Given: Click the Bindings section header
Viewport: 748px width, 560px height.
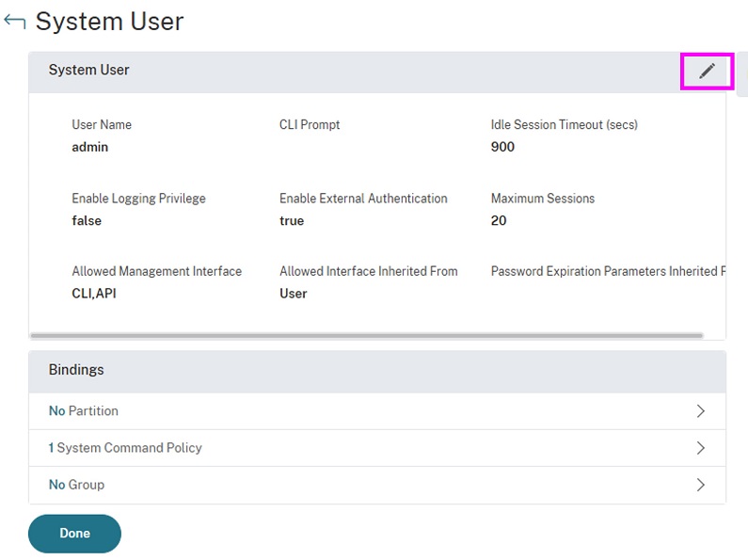Looking at the screenshot, I should (x=76, y=370).
